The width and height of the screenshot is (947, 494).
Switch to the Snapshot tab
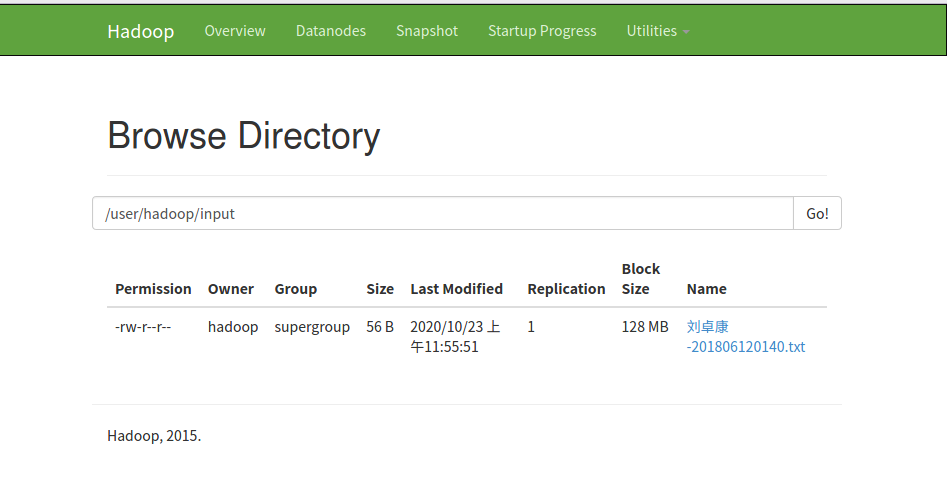coord(427,31)
